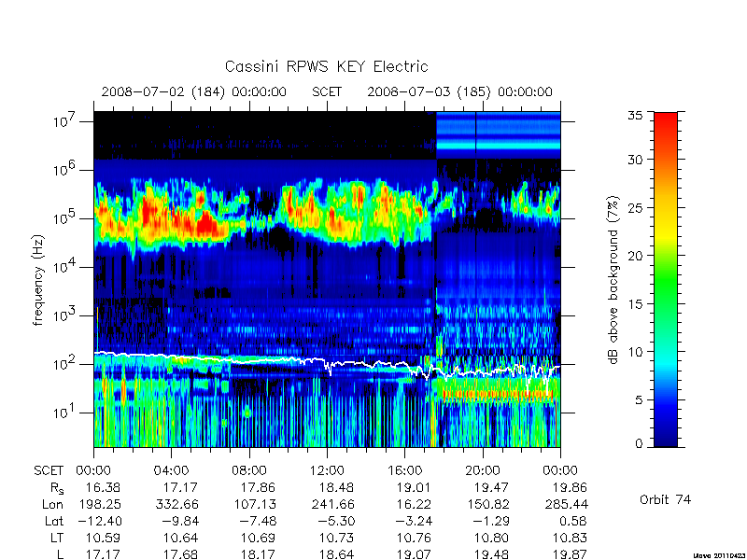Screen dimensions: 747x560
Task: Click the 'Orbit 74' label
Action: coord(665,499)
